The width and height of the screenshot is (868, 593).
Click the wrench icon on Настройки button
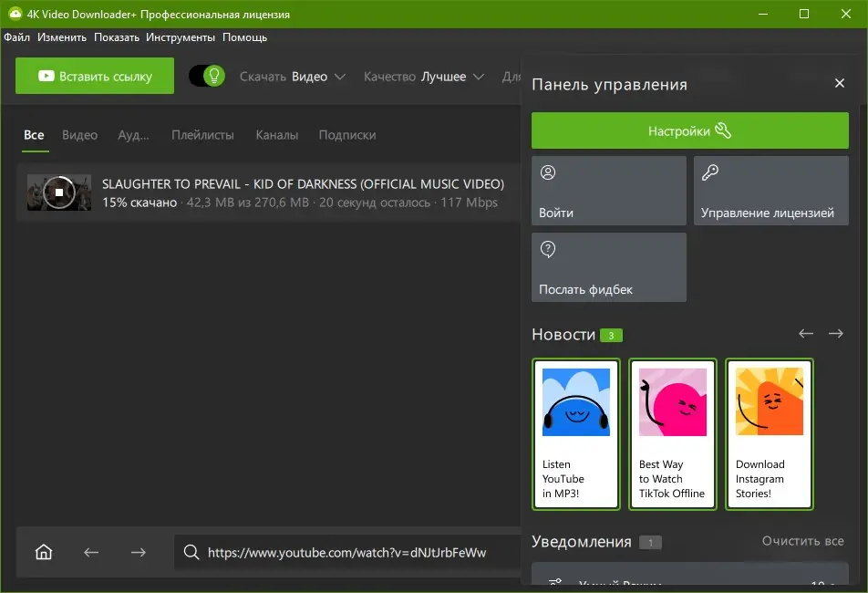point(723,130)
